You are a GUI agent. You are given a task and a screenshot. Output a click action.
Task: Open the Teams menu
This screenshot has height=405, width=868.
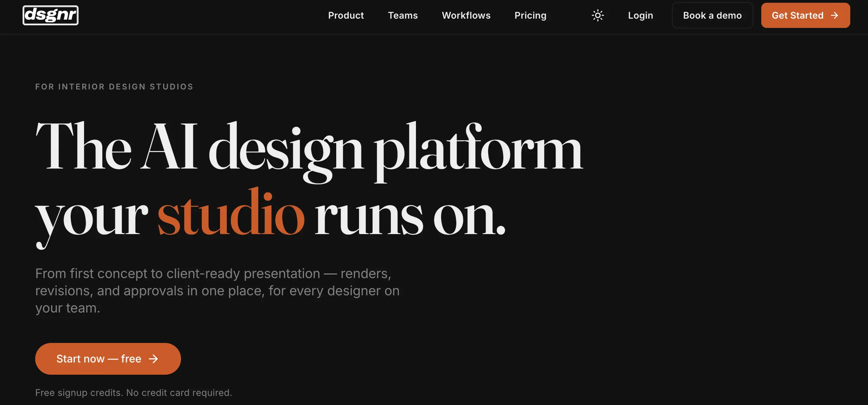point(403,16)
